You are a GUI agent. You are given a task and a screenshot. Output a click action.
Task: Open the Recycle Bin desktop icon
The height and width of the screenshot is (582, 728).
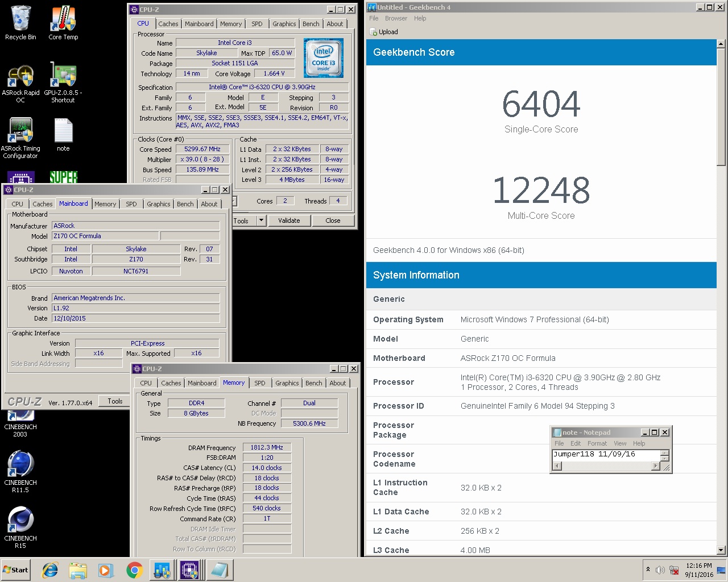tap(20, 23)
